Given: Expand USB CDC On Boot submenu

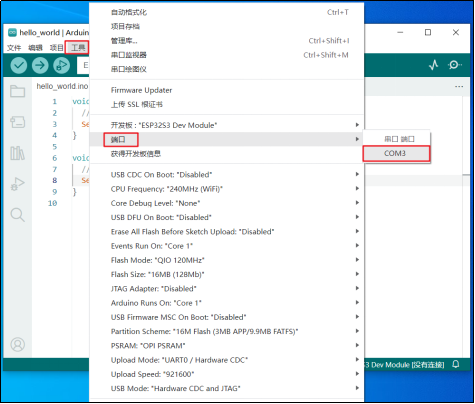Looking at the screenshot, I should click(227, 175).
